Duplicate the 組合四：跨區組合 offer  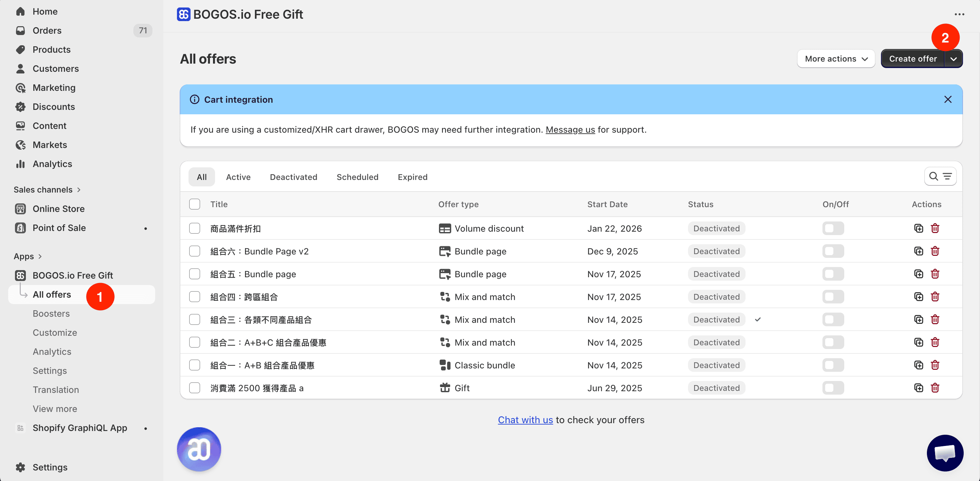[x=918, y=297]
